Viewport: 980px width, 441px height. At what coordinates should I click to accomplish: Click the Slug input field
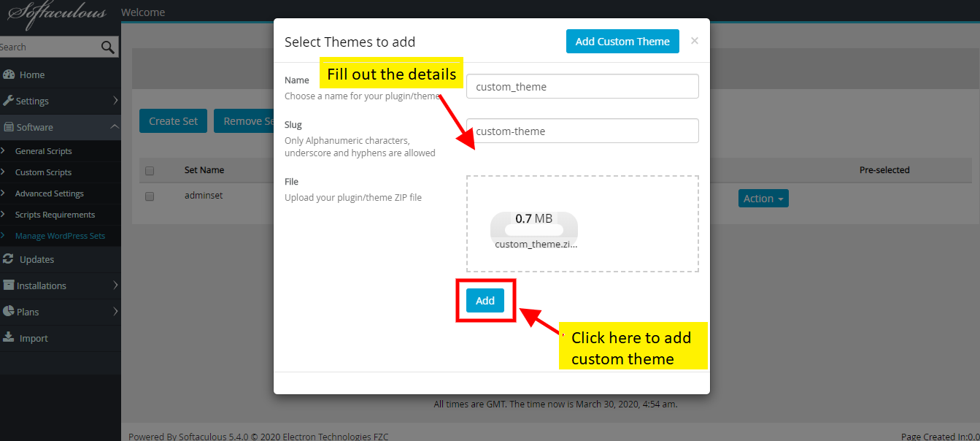(x=582, y=131)
